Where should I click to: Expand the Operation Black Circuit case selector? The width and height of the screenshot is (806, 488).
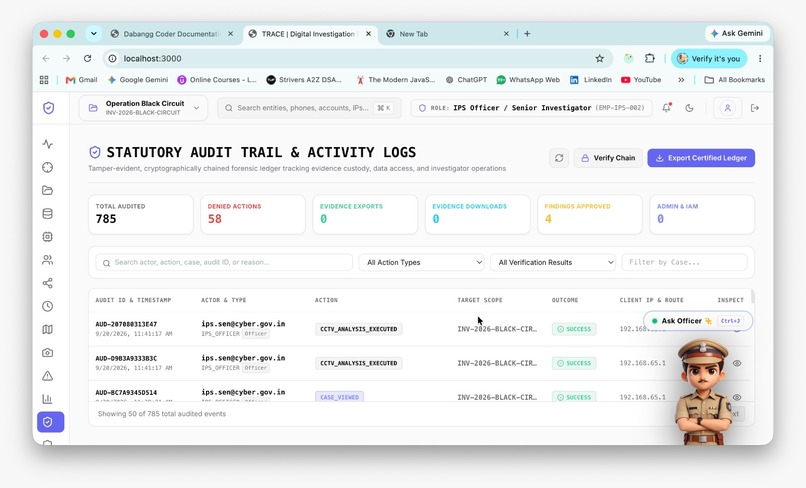click(143, 108)
